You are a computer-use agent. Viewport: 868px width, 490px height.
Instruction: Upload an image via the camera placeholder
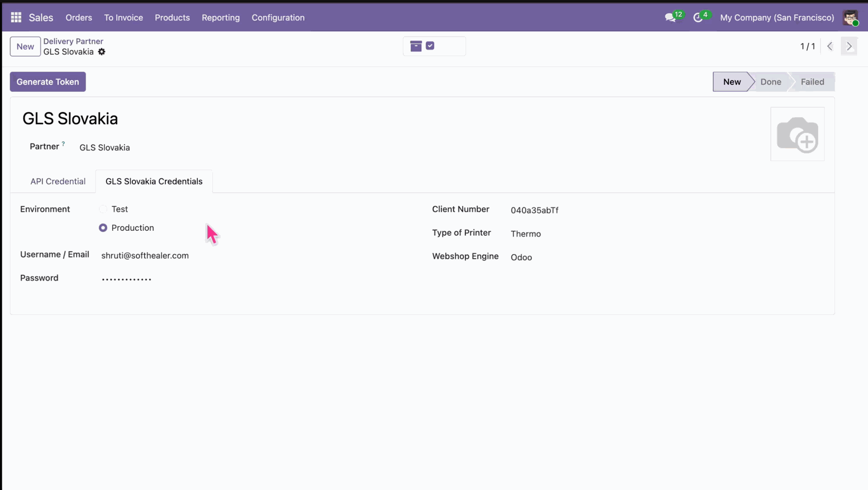tap(797, 134)
